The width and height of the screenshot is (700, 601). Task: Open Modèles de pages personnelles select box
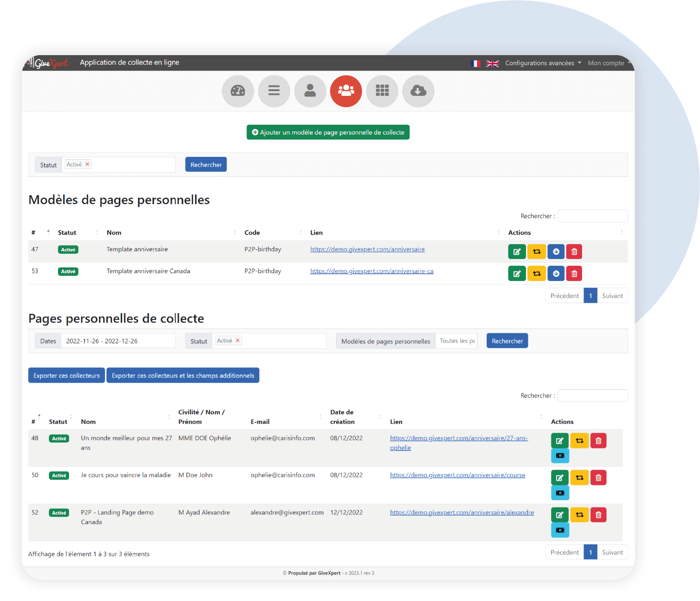click(457, 341)
